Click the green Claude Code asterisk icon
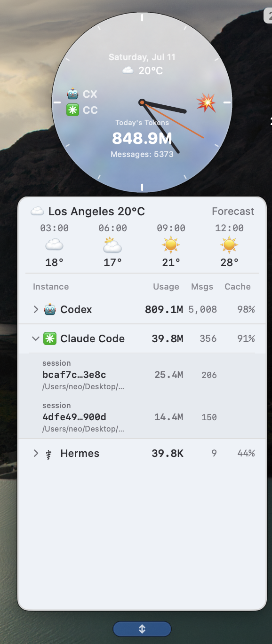 50,338
